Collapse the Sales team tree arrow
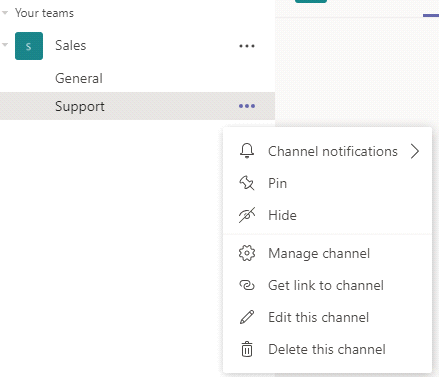Screen dimensions: 439x377 pos(5,45)
